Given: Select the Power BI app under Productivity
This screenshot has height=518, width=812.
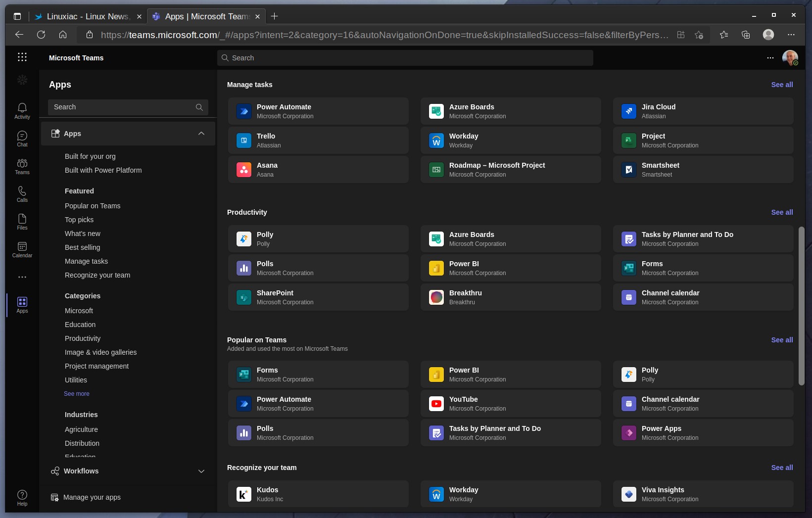Looking at the screenshot, I should point(510,268).
